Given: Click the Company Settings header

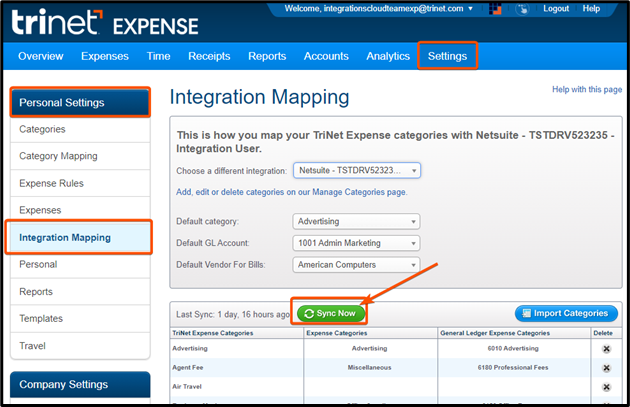Looking at the screenshot, I should pos(80,385).
